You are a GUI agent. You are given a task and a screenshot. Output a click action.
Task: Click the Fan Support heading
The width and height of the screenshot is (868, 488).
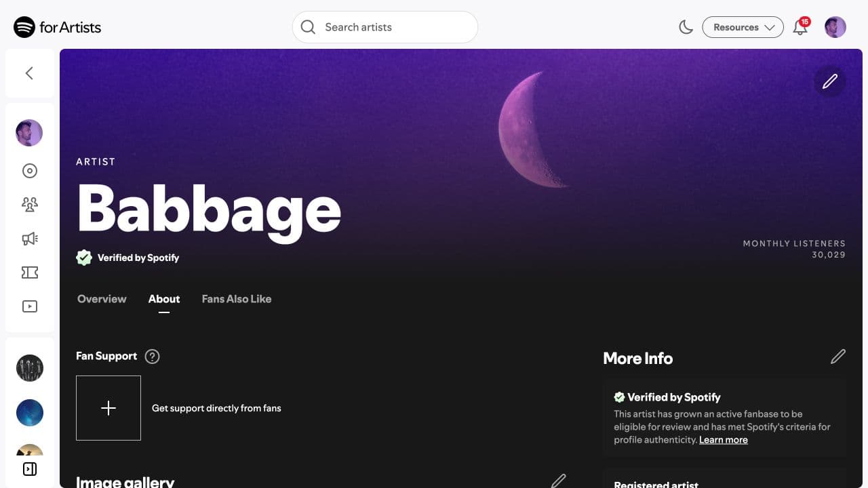pos(106,356)
